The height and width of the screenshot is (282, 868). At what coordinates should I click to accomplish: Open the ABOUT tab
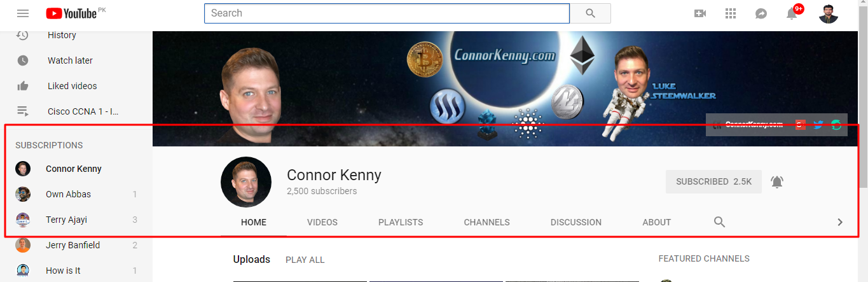tap(657, 222)
